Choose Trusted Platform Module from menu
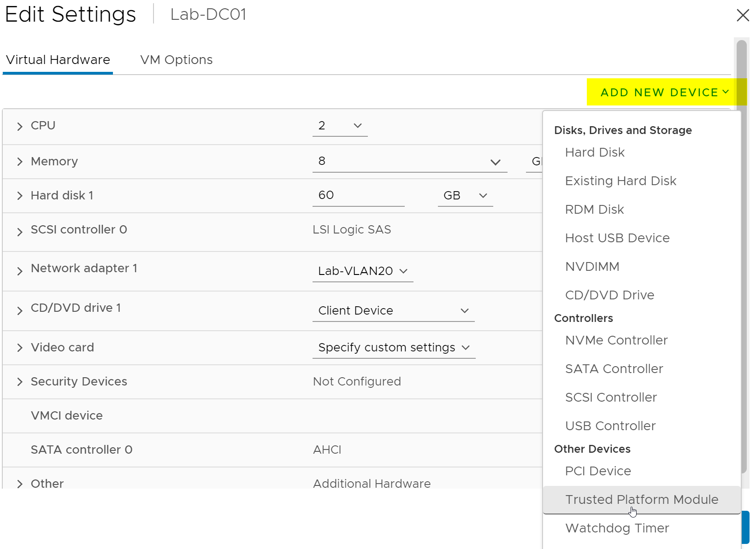This screenshot has height=549, width=756. point(641,500)
